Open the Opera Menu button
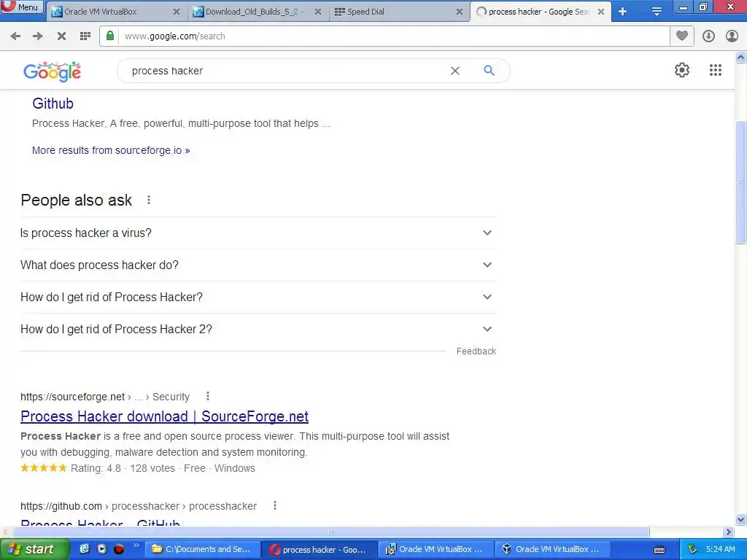 (x=21, y=7)
